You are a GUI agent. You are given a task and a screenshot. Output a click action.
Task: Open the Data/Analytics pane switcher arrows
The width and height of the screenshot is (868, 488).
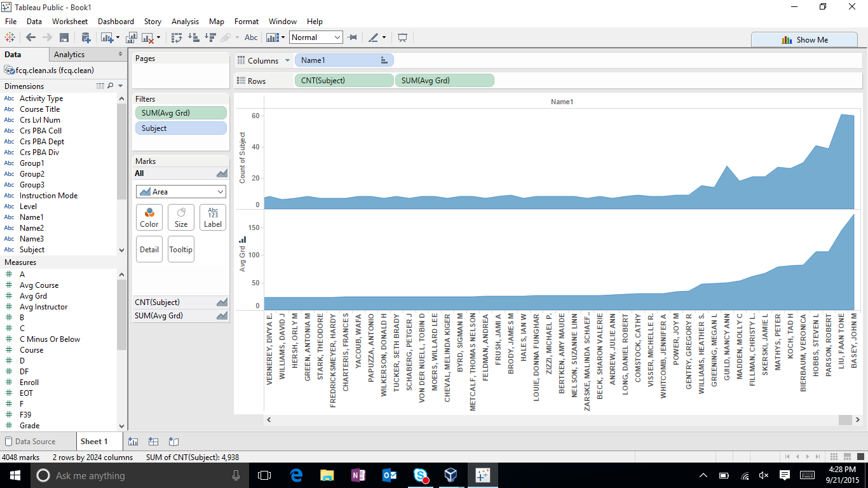point(121,55)
